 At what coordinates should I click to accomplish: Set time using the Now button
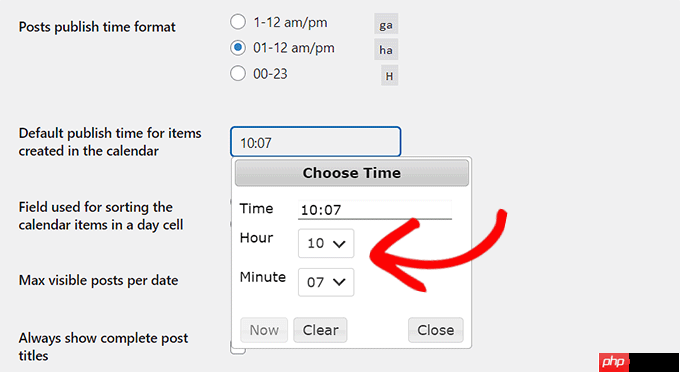click(264, 330)
